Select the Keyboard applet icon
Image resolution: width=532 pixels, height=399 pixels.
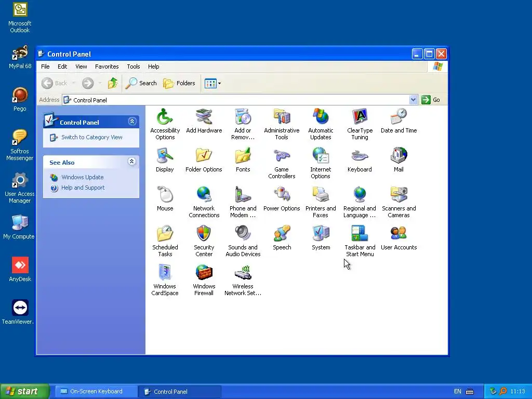point(360,160)
